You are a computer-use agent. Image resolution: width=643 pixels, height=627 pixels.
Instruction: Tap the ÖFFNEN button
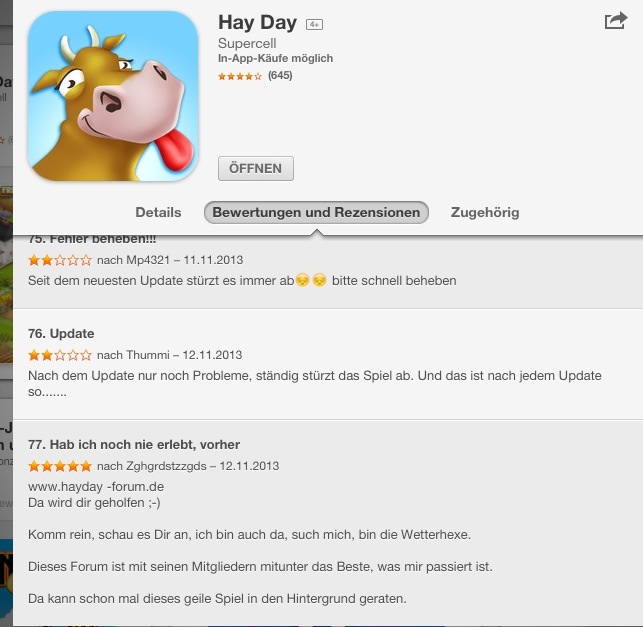(256, 168)
